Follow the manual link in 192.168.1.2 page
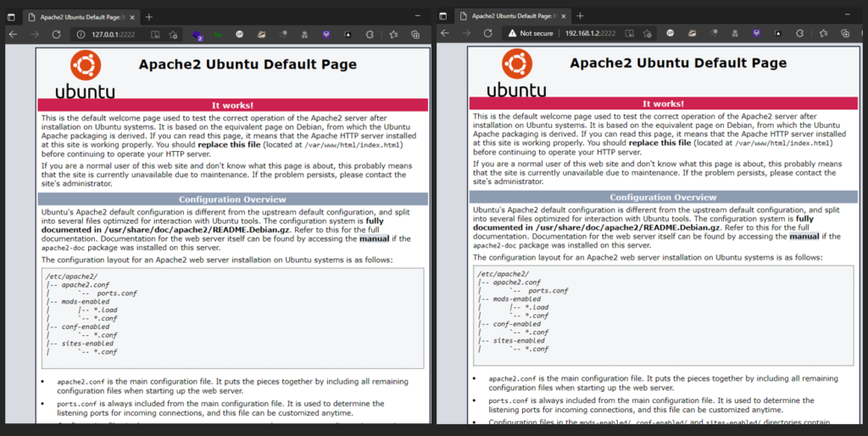This screenshot has width=868, height=436. (804, 237)
